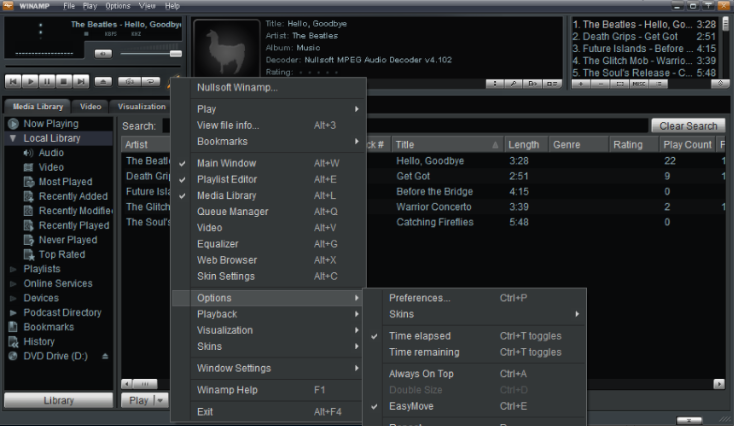Screen dimensions: 734x426
Task: Click Nullsoft Winamp... menu entry
Action: [x=269, y=88]
